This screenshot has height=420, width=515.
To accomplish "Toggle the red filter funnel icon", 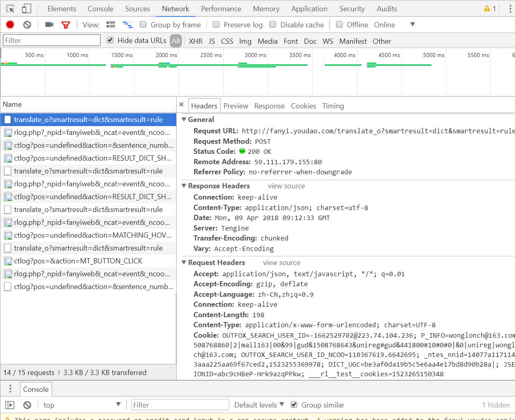I will point(66,25).
